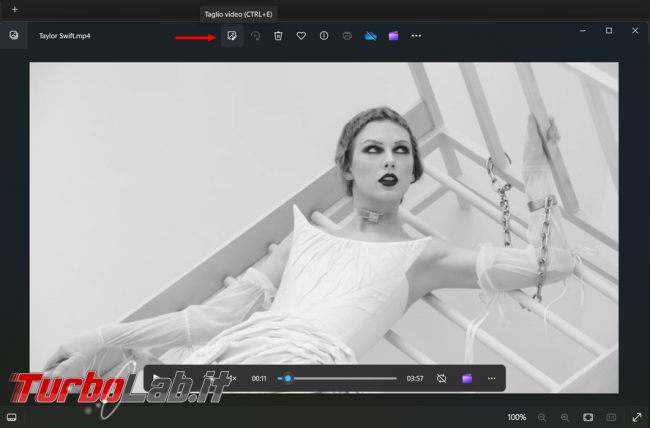Toggle the filmstrip in bottom-left corner
This screenshot has height=428, width=650.
[x=12, y=417]
